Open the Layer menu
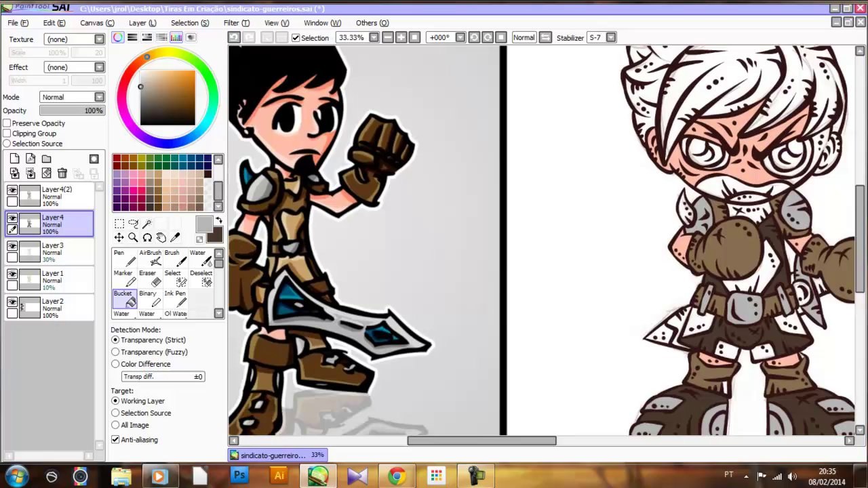Viewport: 868px width, 488px height. click(142, 23)
